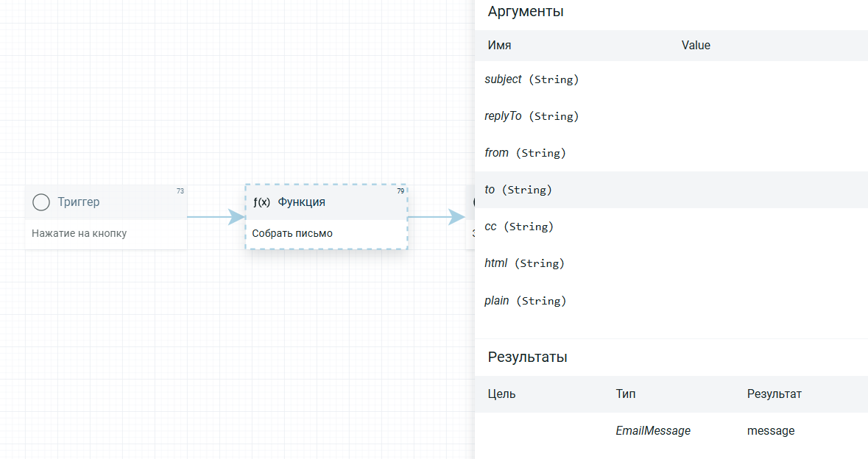
Task: Click the 'message' result name
Action: [x=771, y=431]
